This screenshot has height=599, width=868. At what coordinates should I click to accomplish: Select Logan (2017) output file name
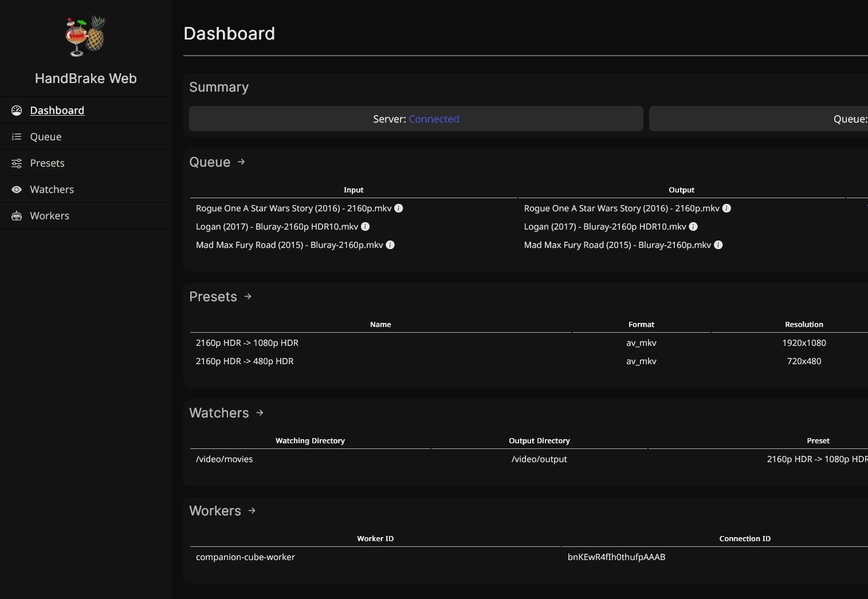coord(605,227)
